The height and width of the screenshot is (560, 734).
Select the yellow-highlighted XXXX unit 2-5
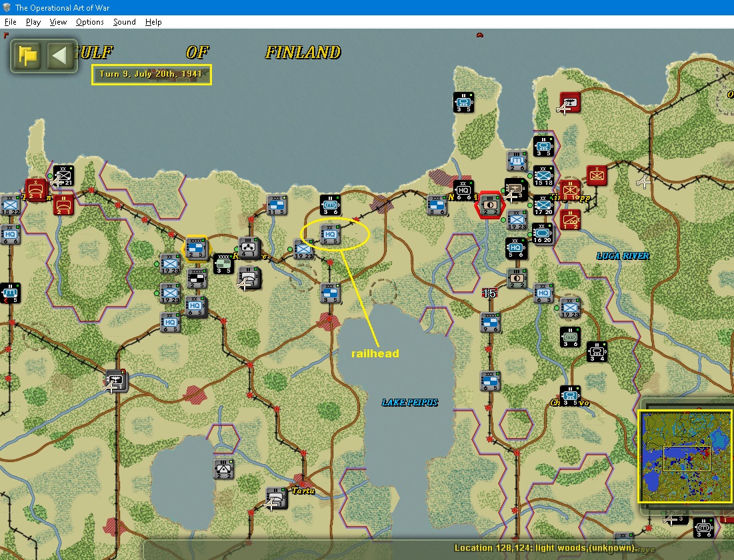coord(196,248)
